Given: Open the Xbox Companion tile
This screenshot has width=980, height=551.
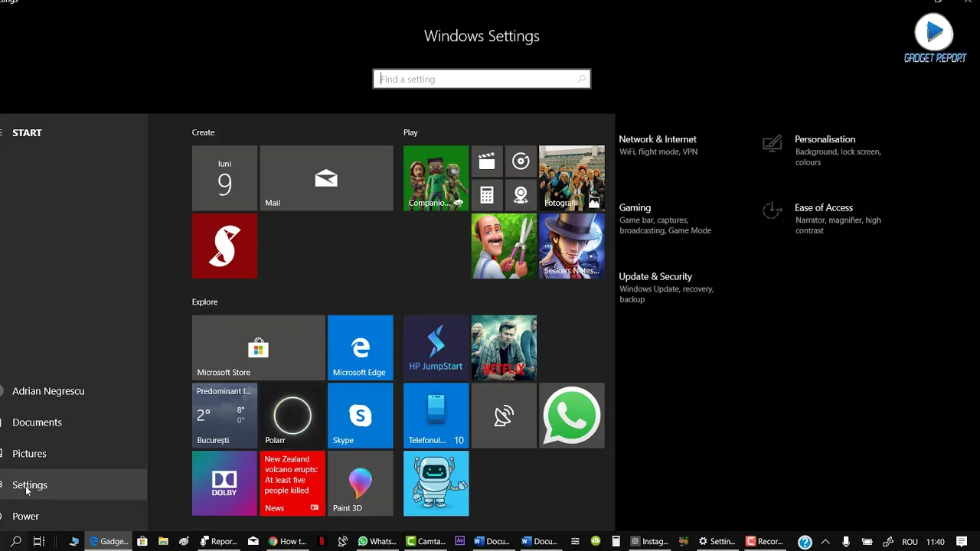Looking at the screenshot, I should pos(436,178).
